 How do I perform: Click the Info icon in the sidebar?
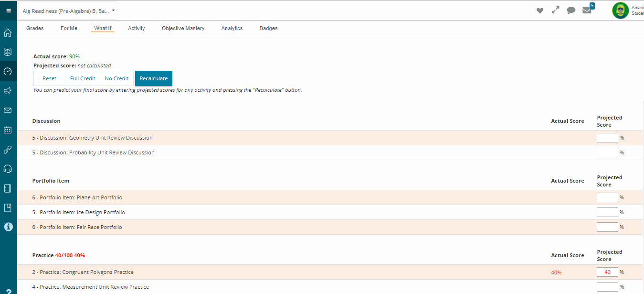tap(8, 227)
